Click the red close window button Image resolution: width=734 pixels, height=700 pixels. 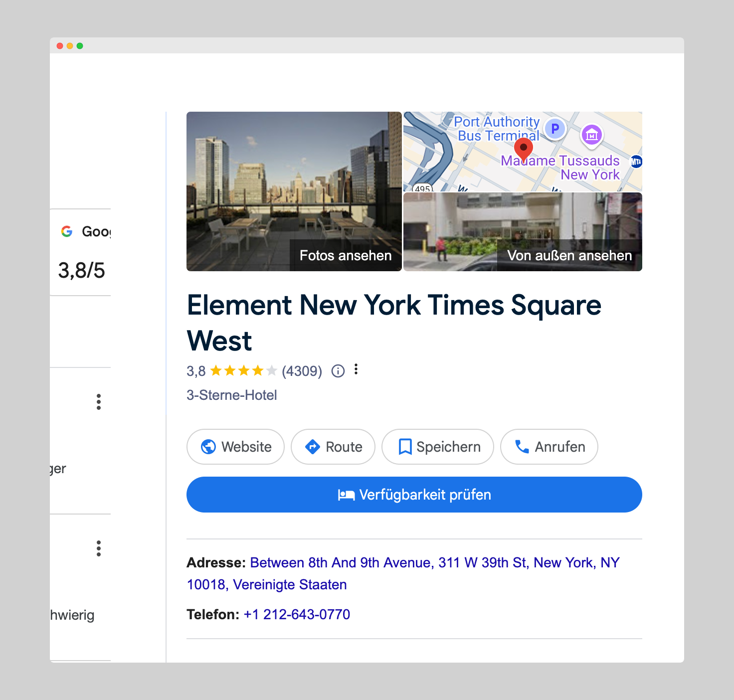pos(60,46)
